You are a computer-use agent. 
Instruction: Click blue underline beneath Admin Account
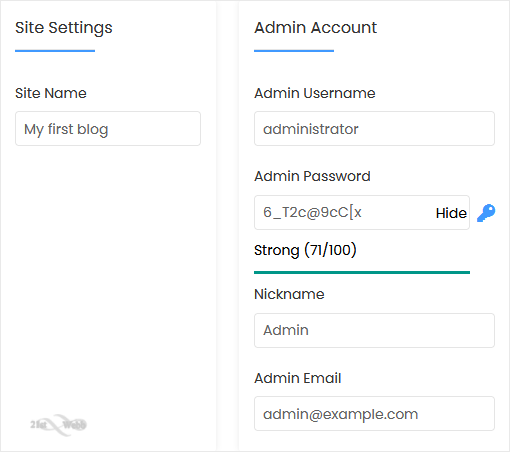click(294, 51)
